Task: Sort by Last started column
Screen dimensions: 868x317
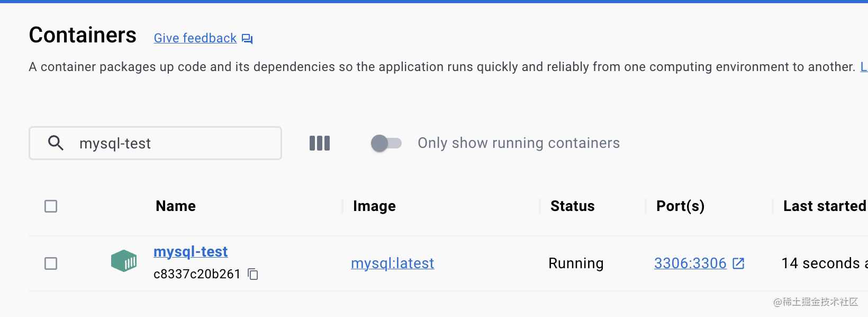Action: coord(824,206)
